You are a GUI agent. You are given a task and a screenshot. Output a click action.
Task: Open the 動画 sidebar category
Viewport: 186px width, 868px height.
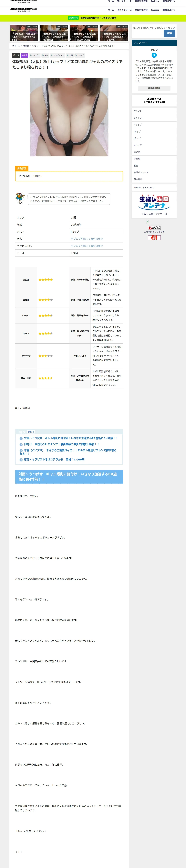click(154, 165)
